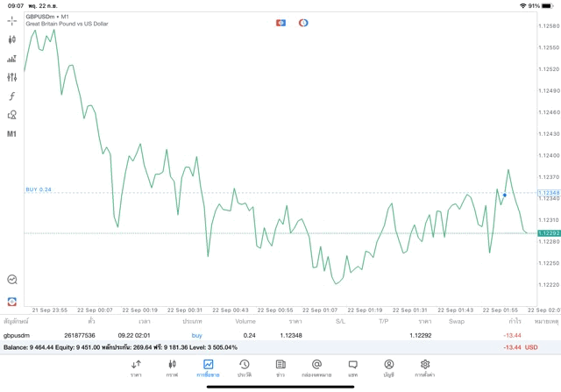Open the indicators icon in left sidebar

[x=12, y=59]
